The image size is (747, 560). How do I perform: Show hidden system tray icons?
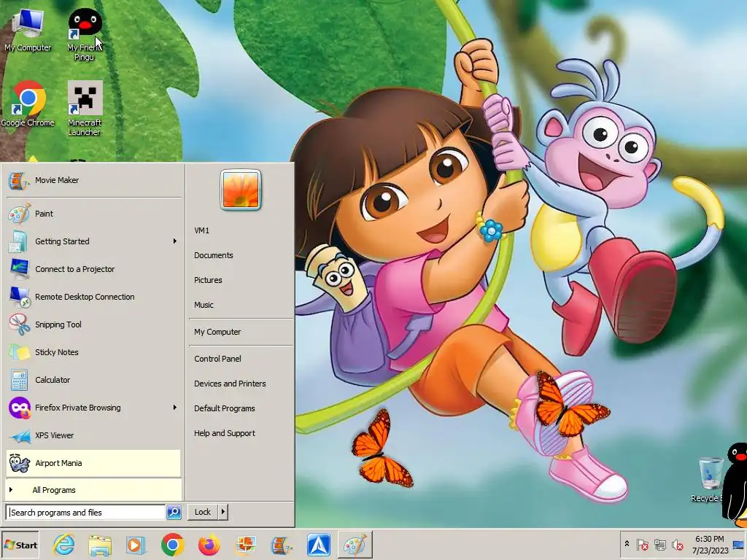(627, 544)
